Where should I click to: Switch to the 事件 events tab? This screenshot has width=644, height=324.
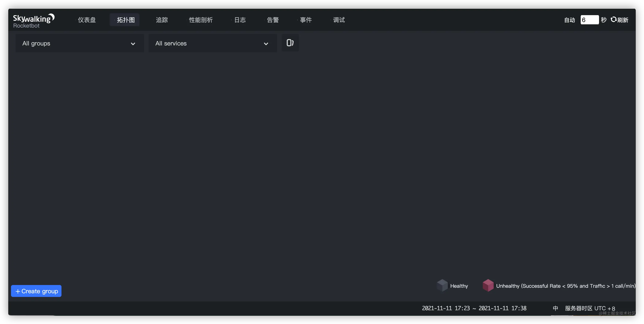pyautogui.click(x=305, y=20)
